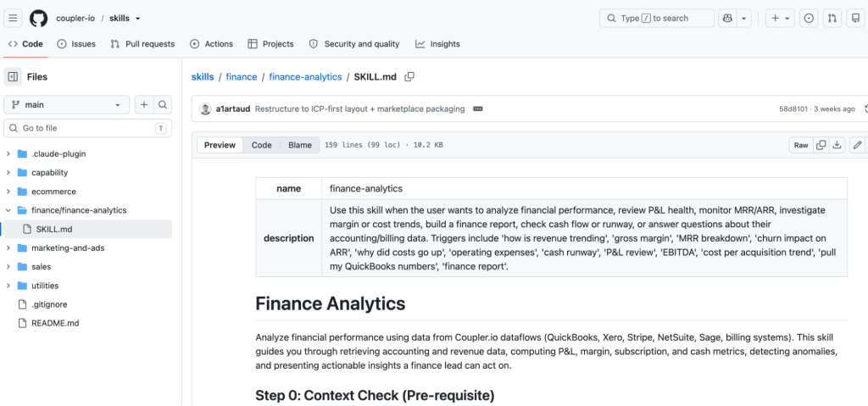Go to finance-analytics breadcrumb link

coord(305,77)
